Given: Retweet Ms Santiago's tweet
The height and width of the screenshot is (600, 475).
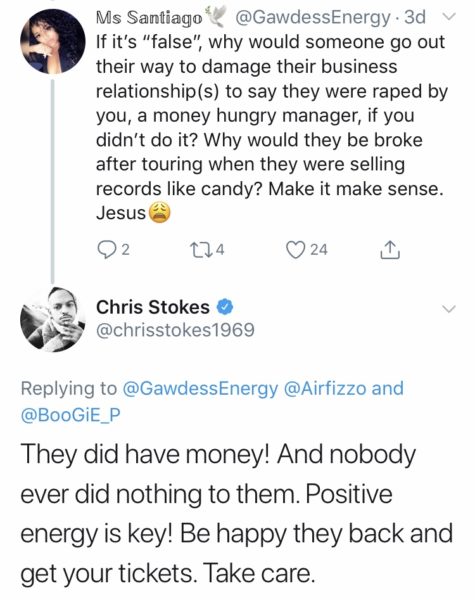Looking at the screenshot, I should [198, 250].
